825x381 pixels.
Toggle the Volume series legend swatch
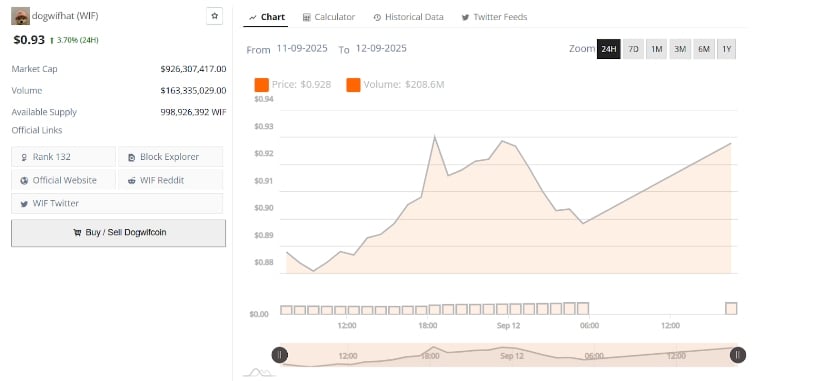coord(354,85)
